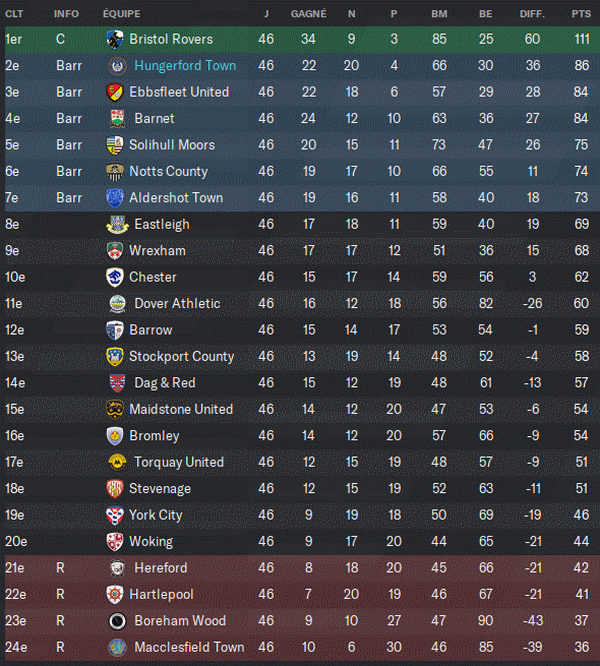Click the Ebbsfleet United badge icon
Screen dimensions: 600x666
click(114, 92)
